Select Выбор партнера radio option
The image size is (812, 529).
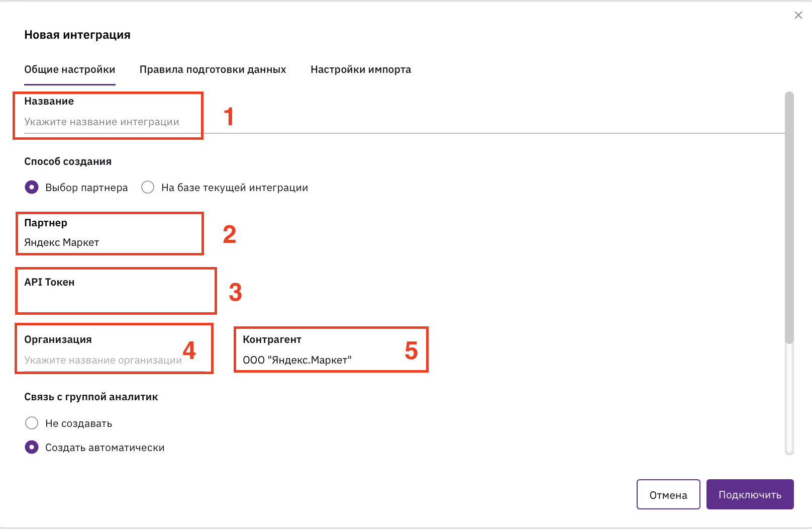click(x=32, y=187)
